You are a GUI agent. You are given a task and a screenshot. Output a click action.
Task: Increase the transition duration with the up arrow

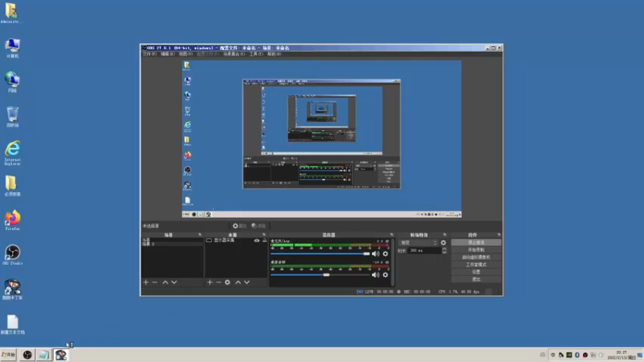[x=444, y=249]
